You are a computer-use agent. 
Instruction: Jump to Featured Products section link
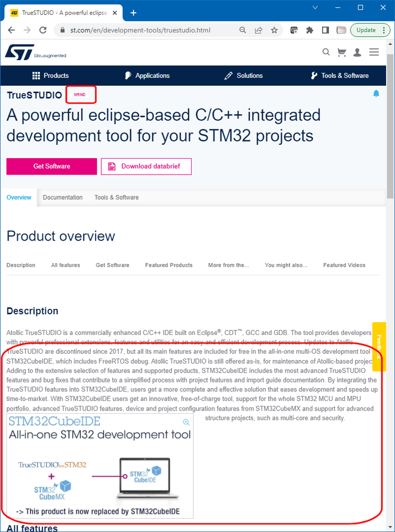[x=169, y=265]
